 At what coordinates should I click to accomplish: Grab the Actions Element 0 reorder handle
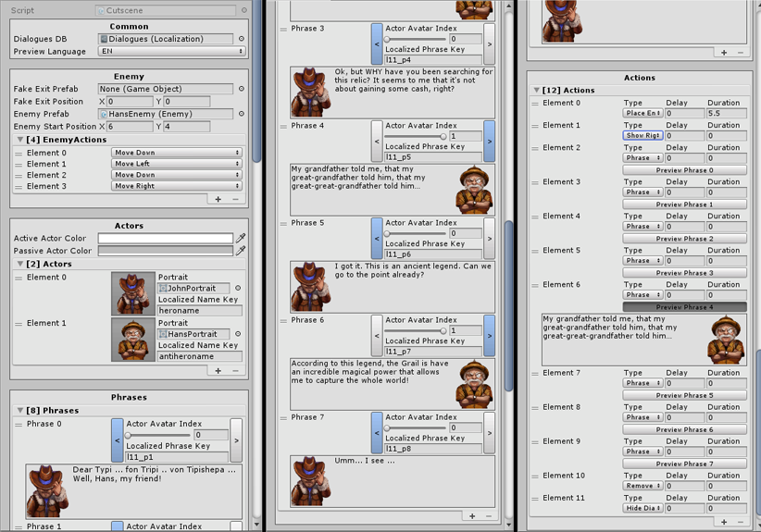[x=535, y=104]
